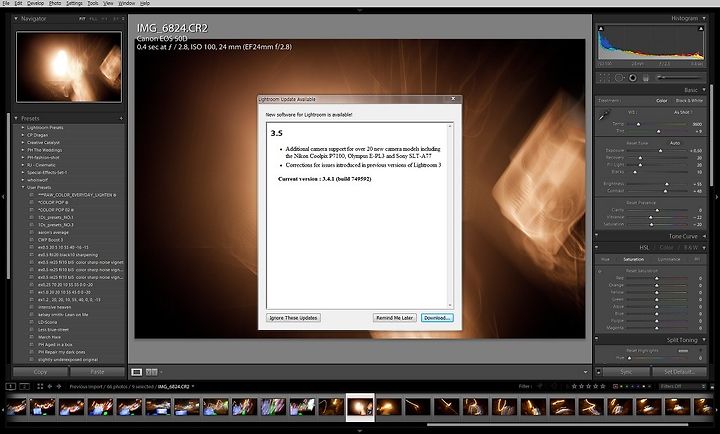Collapse the Navigator panel
720x434 pixels.
(x=16, y=19)
